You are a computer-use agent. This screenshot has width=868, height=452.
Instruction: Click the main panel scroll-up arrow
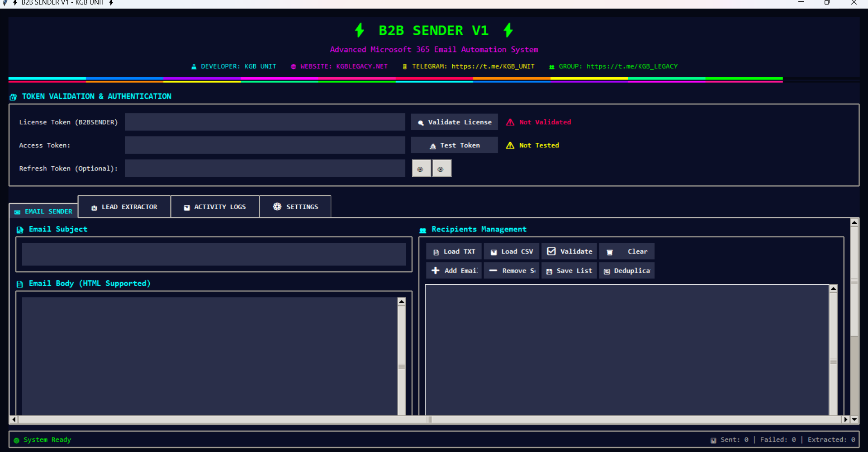tap(854, 222)
